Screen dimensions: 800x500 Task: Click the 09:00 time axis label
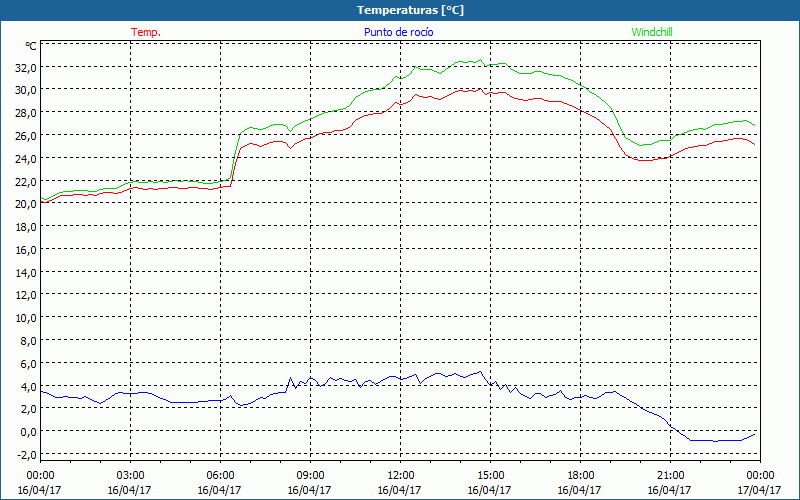(310, 476)
